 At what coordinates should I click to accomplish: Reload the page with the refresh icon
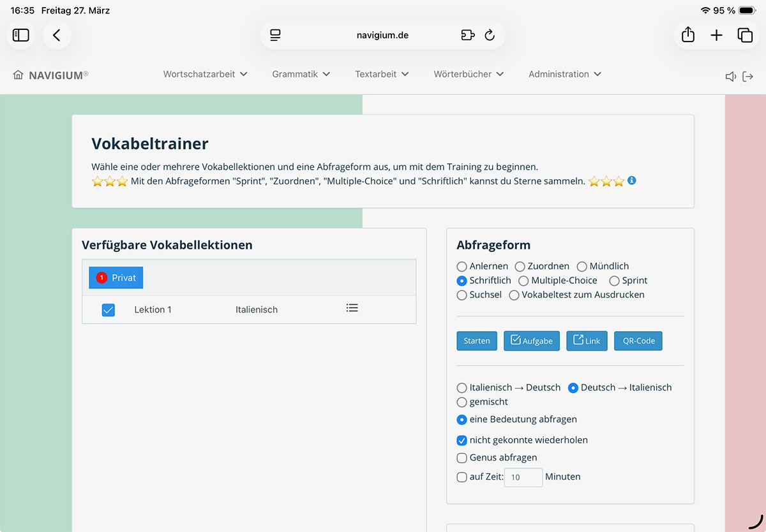pyautogui.click(x=490, y=35)
